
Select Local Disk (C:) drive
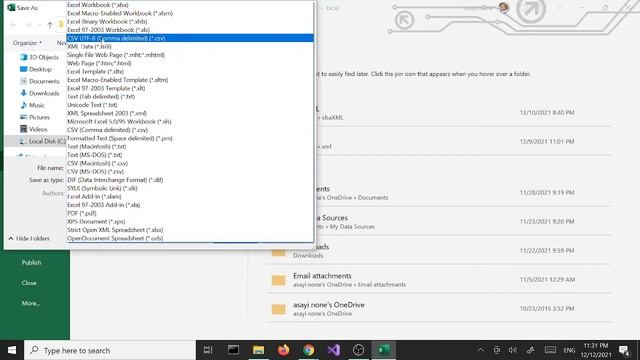pos(42,141)
